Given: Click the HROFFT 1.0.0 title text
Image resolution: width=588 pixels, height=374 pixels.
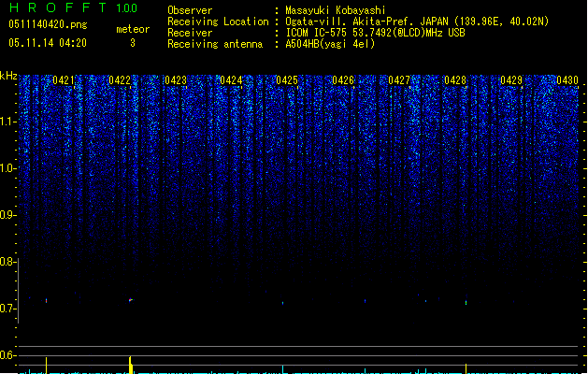Looking at the screenshot, I should pos(73,7).
